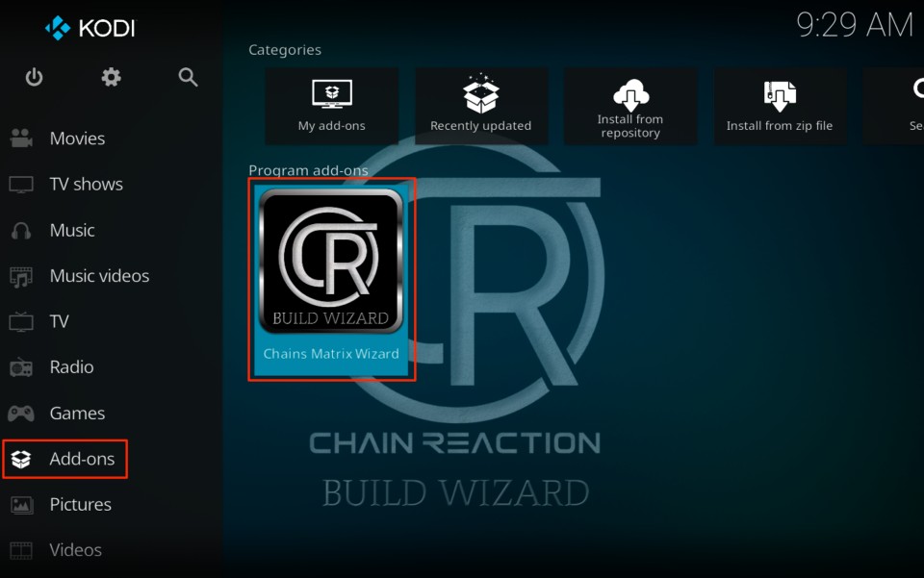The width and height of the screenshot is (924, 578).
Task: Select Music in the sidebar
Action: pyautogui.click(x=72, y=230)
